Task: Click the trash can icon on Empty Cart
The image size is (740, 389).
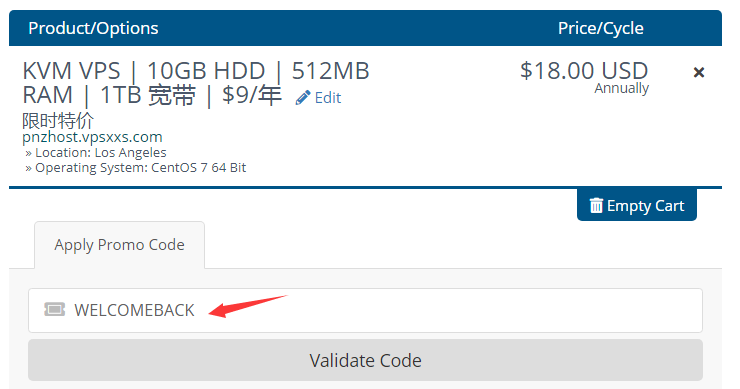Action: [x=596, y=205]
